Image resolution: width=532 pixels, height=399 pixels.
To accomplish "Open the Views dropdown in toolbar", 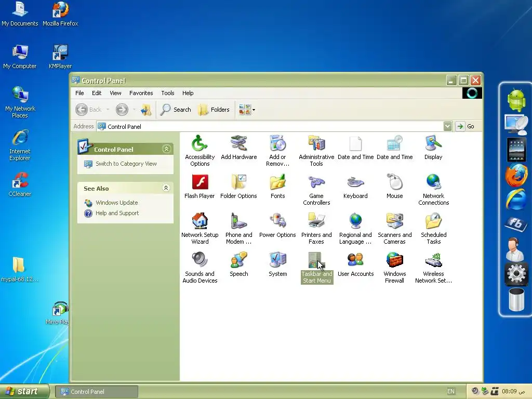I will [x=247, y=110].
